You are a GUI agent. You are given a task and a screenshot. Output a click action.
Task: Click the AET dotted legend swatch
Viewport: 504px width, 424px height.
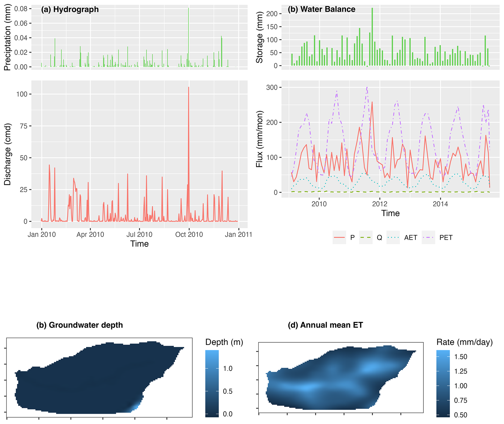point(393,237)
